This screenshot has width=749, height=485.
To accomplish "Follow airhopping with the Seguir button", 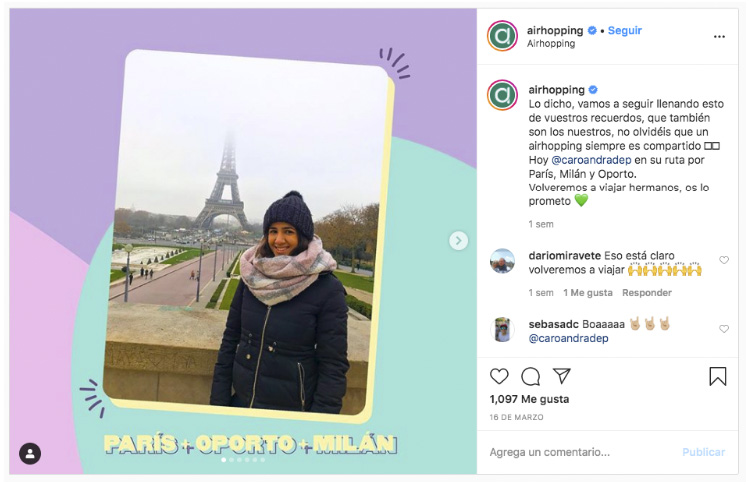I will (625, 31).
